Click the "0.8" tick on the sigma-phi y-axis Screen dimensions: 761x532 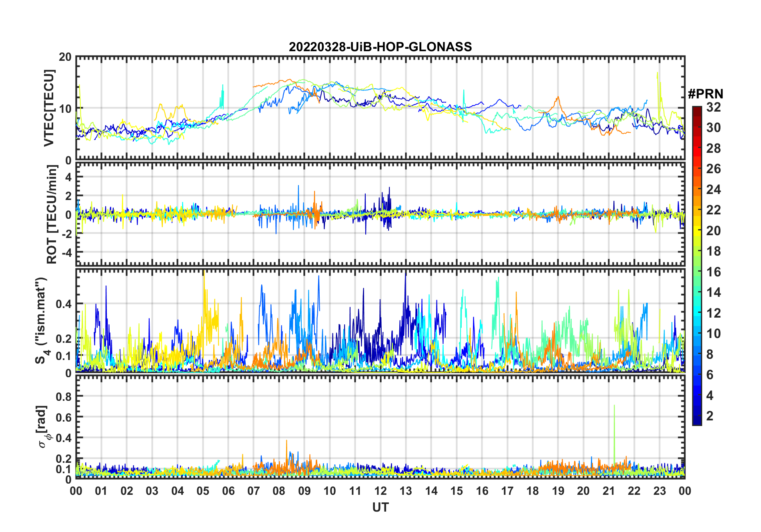click(64, 396)
